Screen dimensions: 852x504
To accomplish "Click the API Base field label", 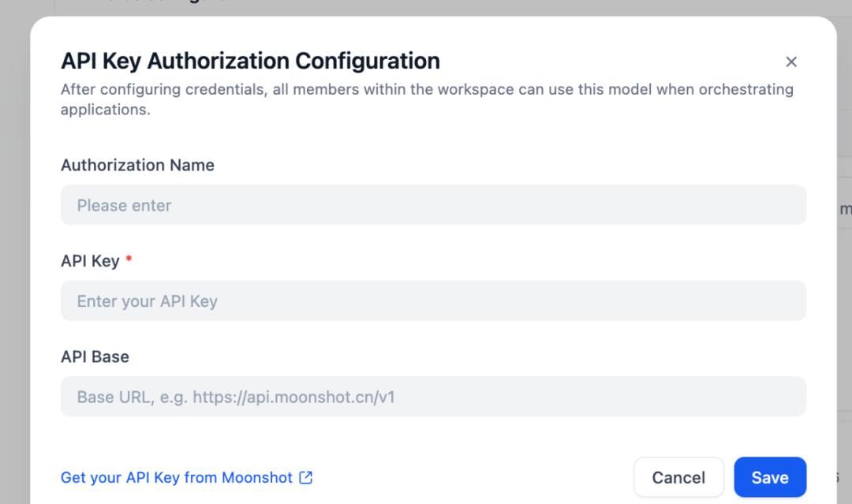I will [x=95, y=357].
